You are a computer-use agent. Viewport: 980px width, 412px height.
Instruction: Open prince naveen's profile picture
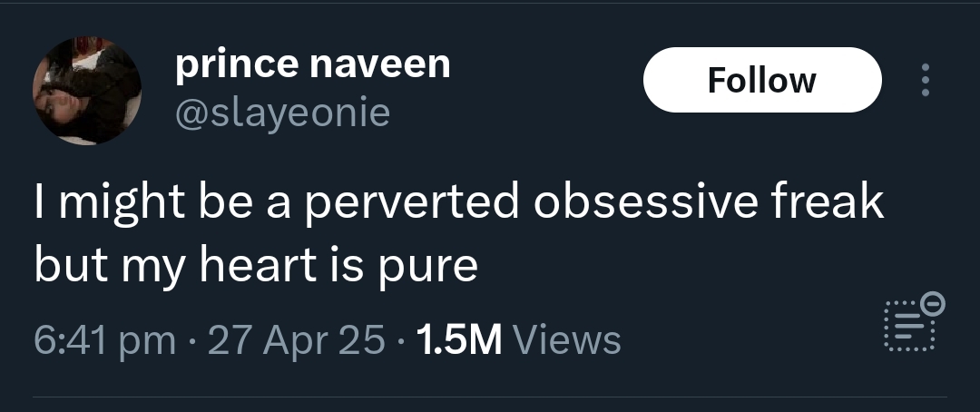[88, 91]
